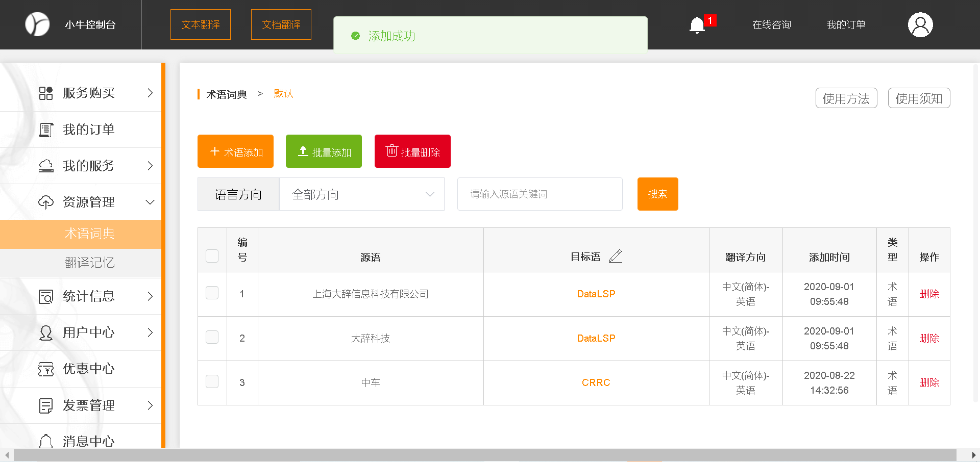980x462 pixels.
Task: Click the horizontal scrollbar left arrow
Action: tap(6, 455)
